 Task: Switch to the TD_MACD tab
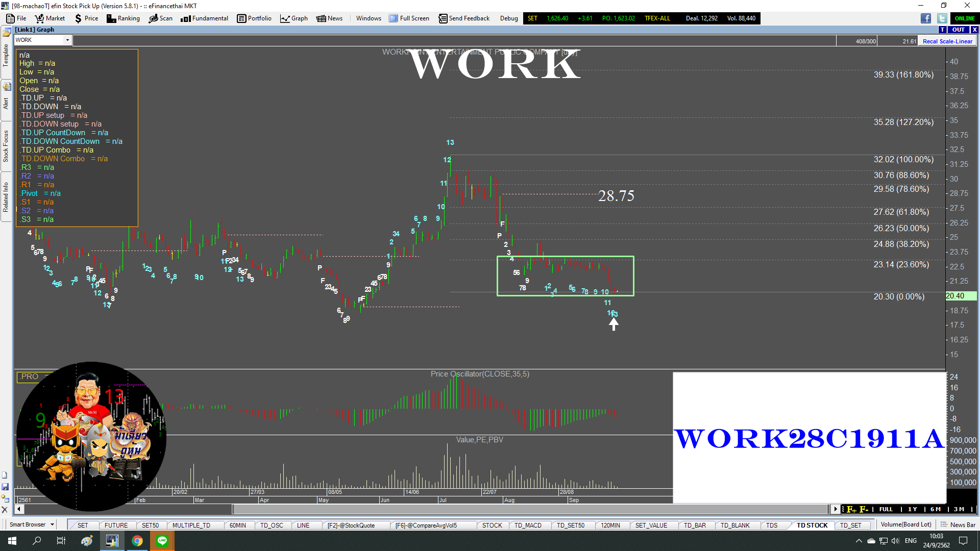(x=528, y=525)
